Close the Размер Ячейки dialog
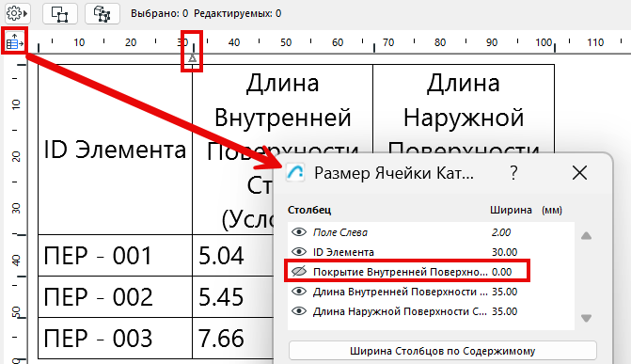The width and height of the screenshot is (631, 364). click(x=579, y=173)
